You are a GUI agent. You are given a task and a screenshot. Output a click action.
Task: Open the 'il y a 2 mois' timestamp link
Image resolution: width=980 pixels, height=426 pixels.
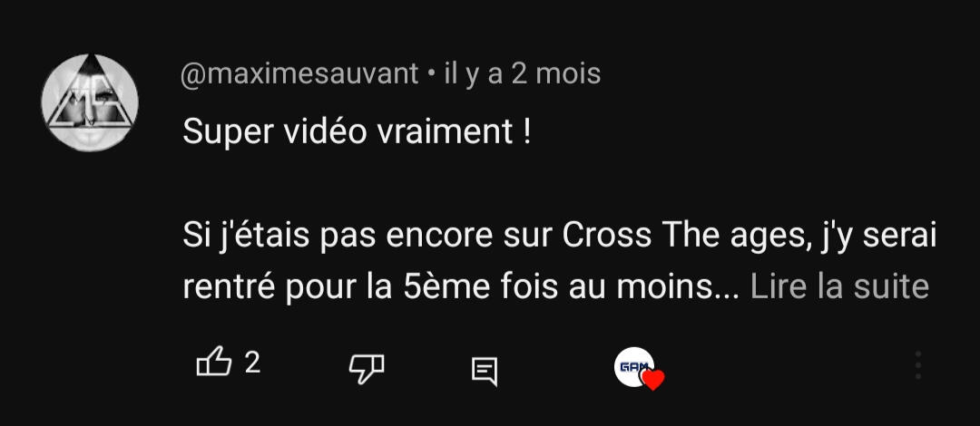[x=522, y=74]
